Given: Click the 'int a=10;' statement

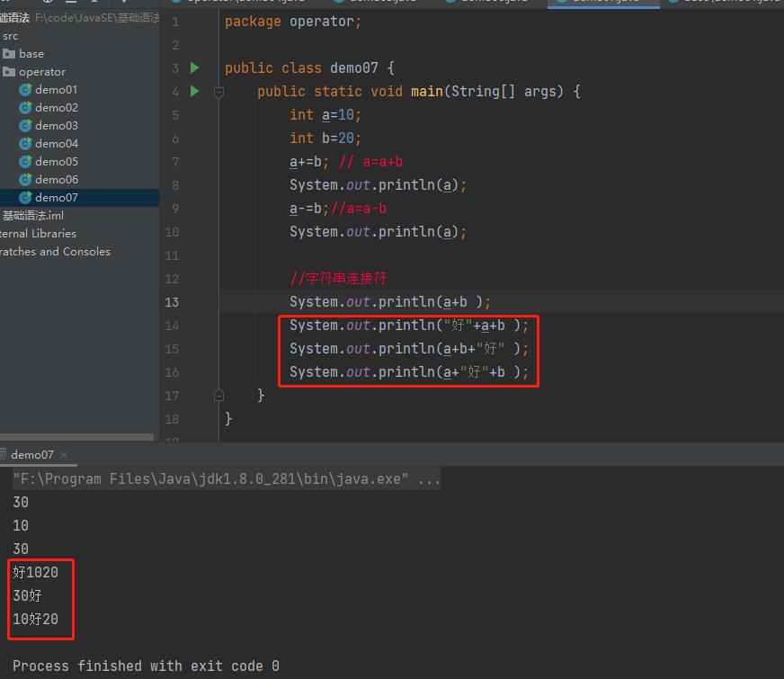Looking at the screenshot, I should 325,114.
